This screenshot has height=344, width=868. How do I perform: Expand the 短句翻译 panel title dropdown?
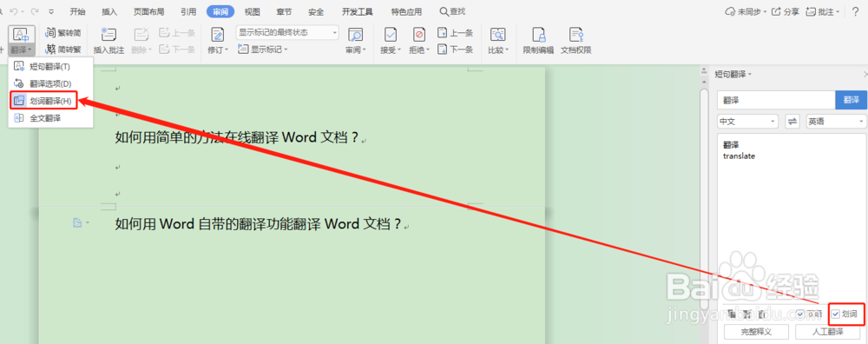pyautogui.click(x=750, y=74)
